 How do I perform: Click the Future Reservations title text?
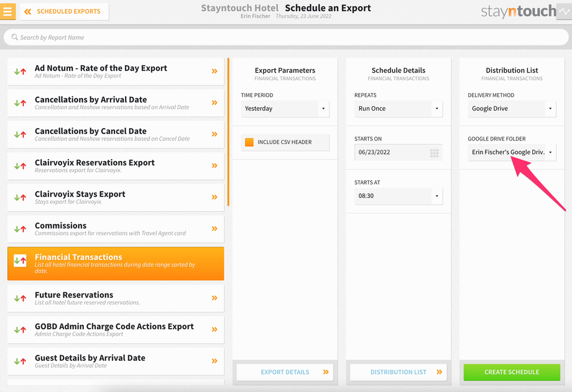click(x=74, y=295)
